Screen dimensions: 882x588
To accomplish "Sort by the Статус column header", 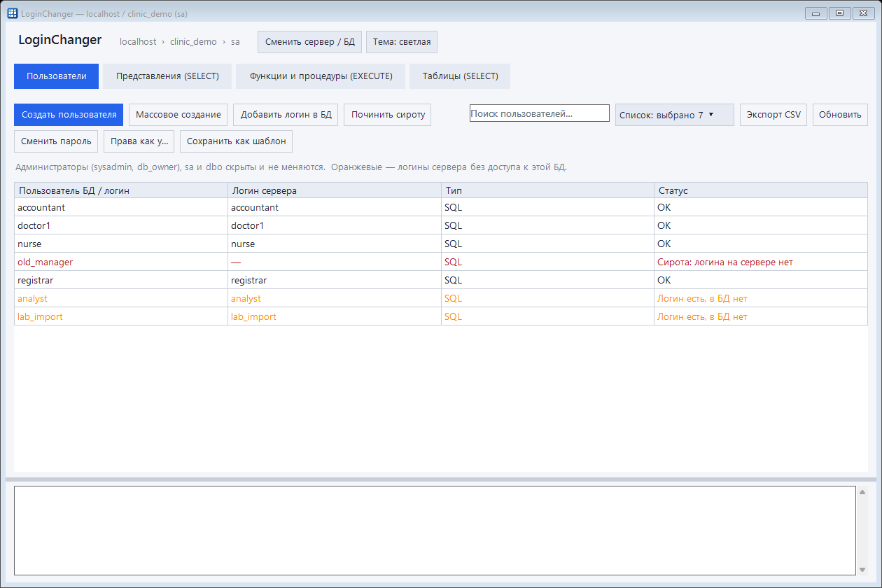I will (x=761, y=190).
